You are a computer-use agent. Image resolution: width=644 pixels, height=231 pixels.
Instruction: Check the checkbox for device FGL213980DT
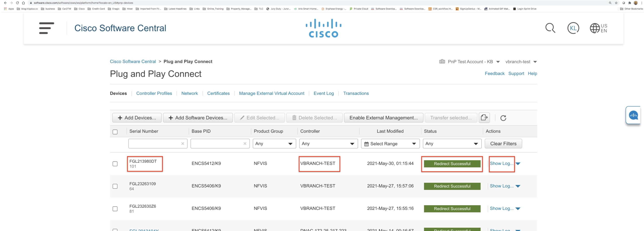115,163
